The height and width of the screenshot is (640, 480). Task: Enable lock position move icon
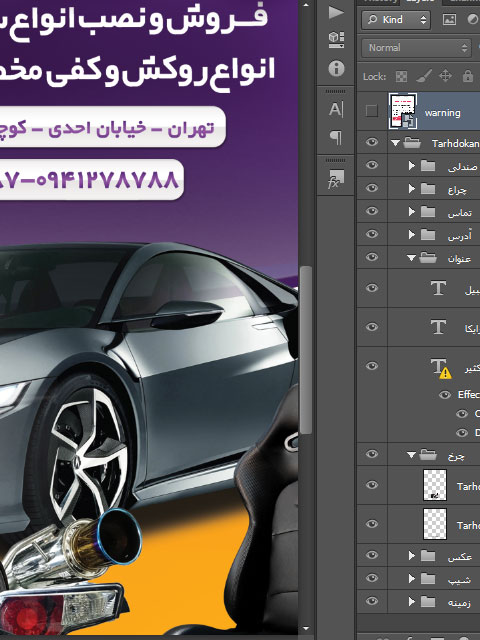click(x=445, y=76)
